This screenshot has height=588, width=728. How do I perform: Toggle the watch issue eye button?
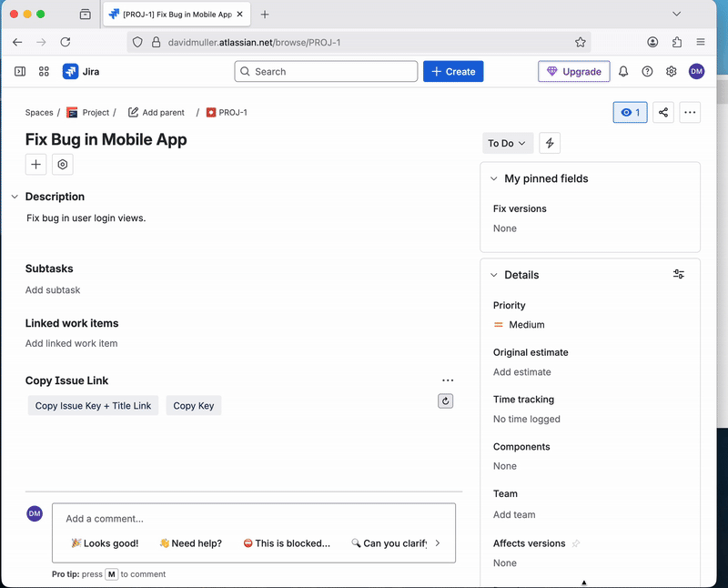(630, 113)
